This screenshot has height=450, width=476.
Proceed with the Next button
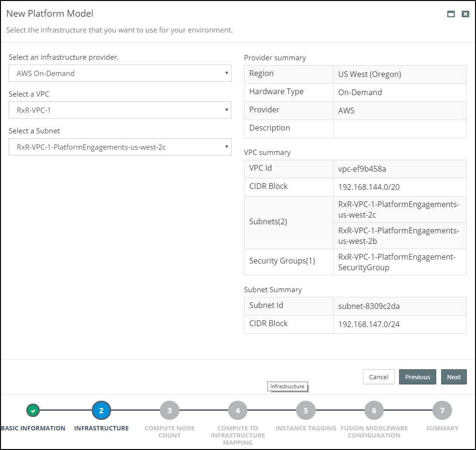coord(454,377)
